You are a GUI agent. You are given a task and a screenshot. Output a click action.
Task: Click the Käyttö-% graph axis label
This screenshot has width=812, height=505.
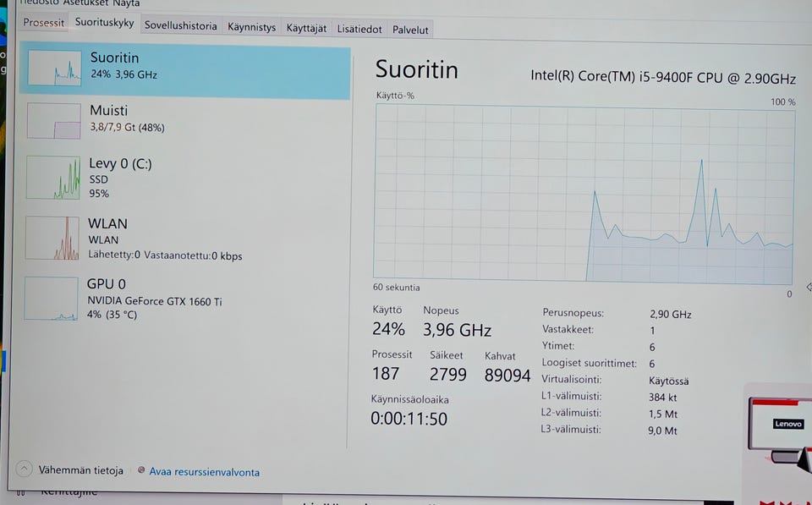(395, 96)
